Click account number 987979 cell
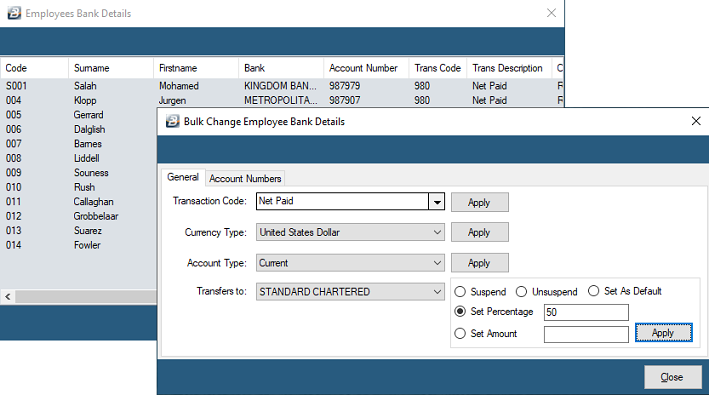Image resolution: width=709 pixels, height=395 pixels. click(345, 86)
